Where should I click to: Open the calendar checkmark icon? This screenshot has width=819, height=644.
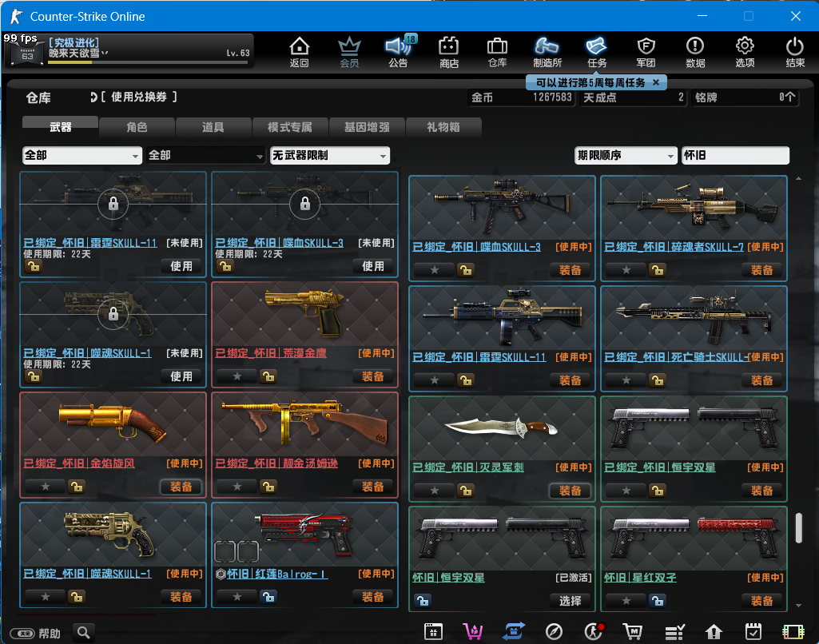[x=753, y=632]
